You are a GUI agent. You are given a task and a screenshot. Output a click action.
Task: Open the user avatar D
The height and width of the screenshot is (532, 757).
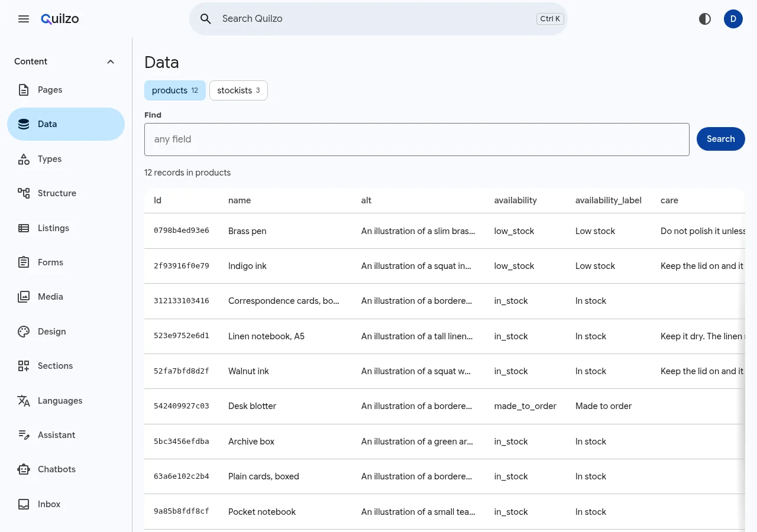pyautogui.click(x=733, y=19)
